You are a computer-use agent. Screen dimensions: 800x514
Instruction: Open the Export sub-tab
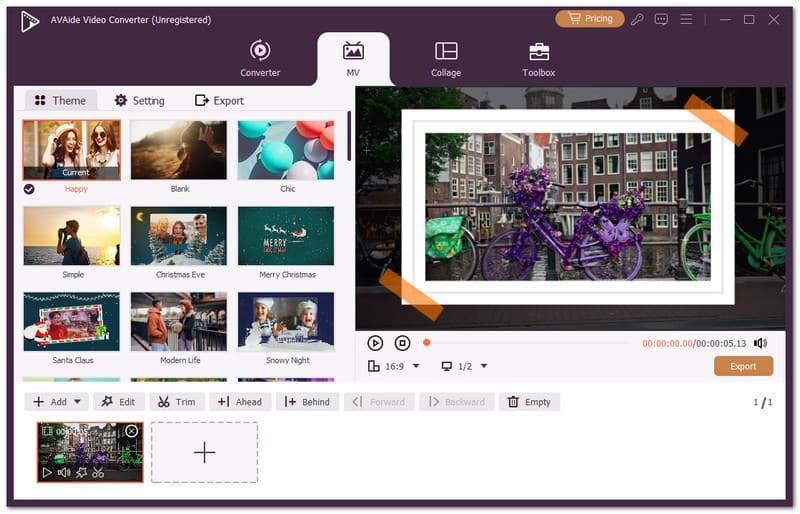coord(219,101)
